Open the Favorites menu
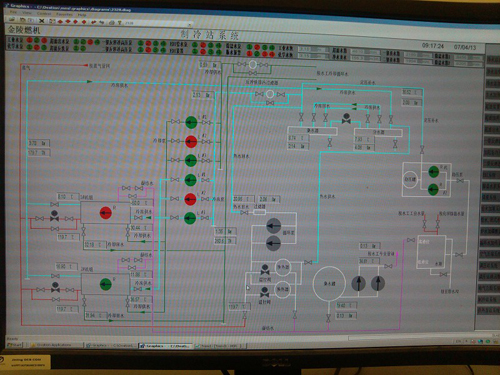500x375 pixels. coord(64,14)
